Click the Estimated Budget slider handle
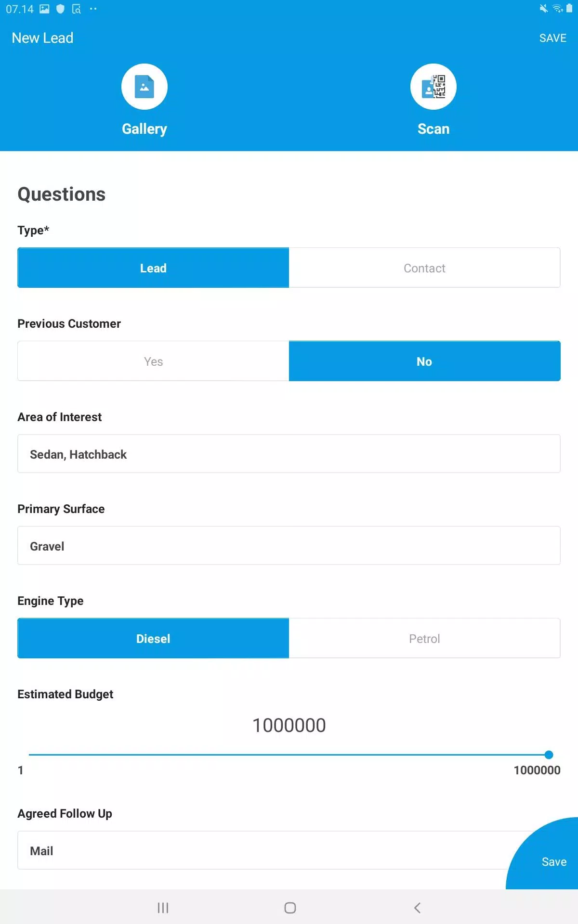Image resolution: width=578 pixels, height=924 pixels. pos(549,755)
